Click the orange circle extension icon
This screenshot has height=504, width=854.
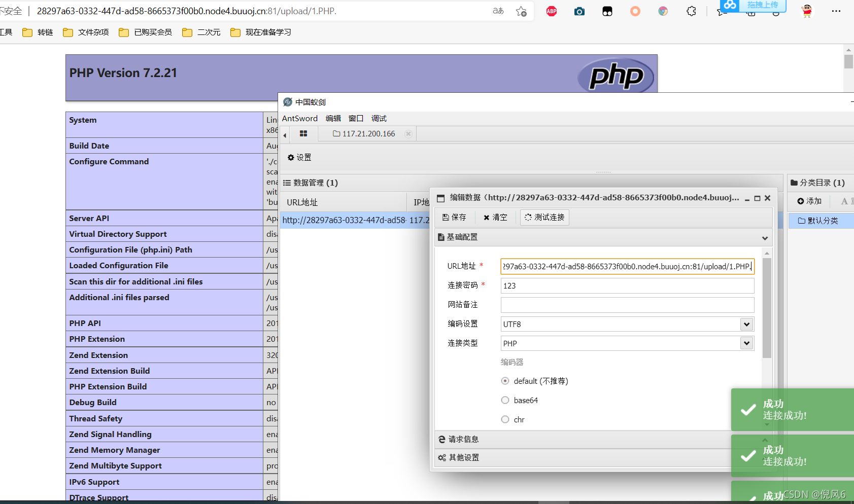[635, 11]
